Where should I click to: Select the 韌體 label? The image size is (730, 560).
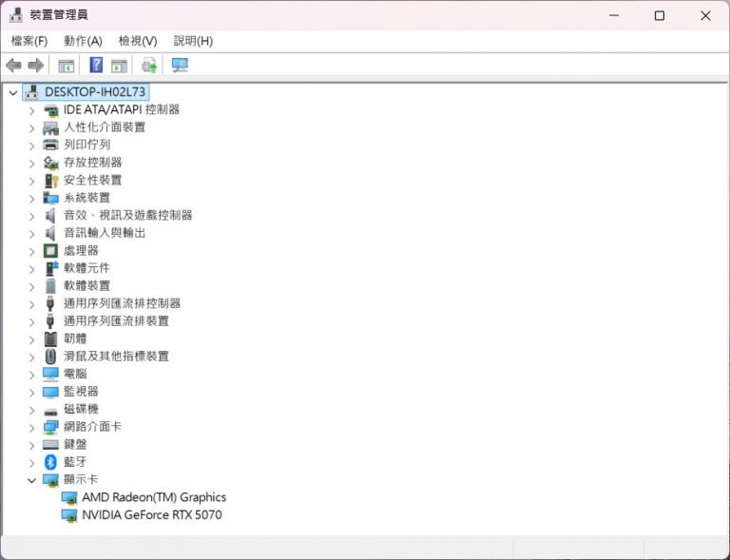pos(75,338)
